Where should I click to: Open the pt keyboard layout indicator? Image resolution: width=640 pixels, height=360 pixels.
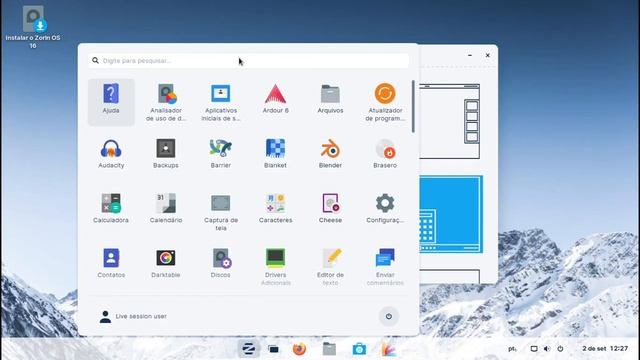(512, 349)
